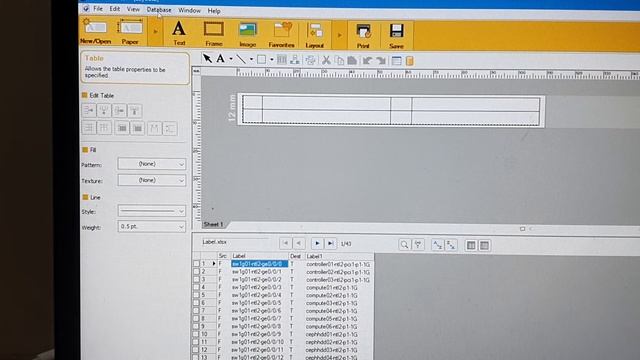Tick the checkbox for database row 10
Screen dimensions: 640x360
click(x=196, y=334)
